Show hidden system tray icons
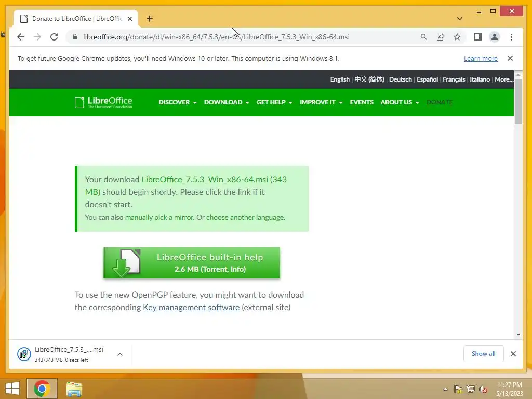This screenshot has height=399, width=532. [x=445, y=389]
